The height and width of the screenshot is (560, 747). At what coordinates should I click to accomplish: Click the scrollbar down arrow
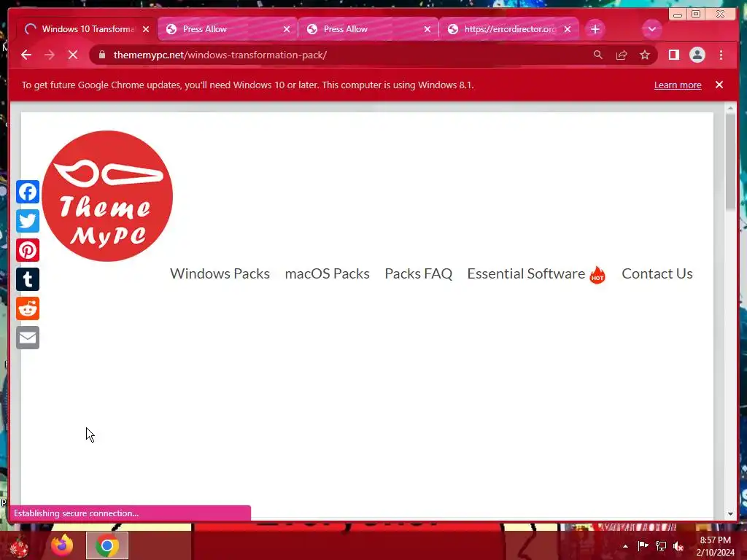(730, 514)
